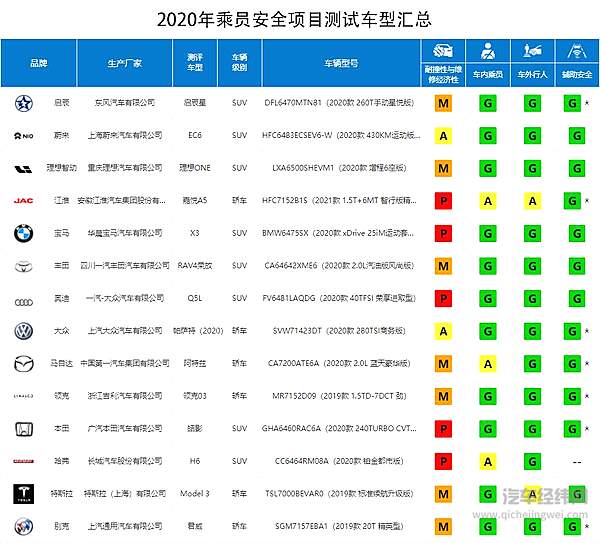
Task: Click the manufacturer '华晨宝马汽车有限公司'
Action: coord(125,233)
